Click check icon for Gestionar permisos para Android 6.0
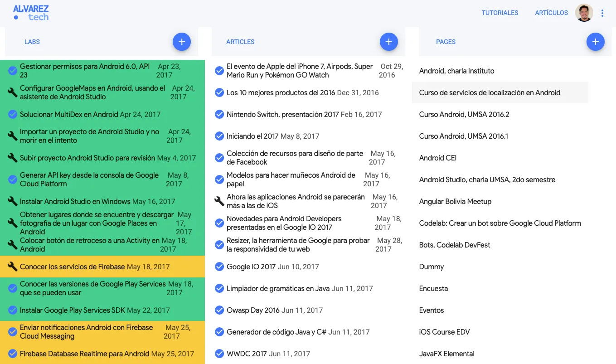The height and width of the screenshot is (364, 616). [13, 71]
